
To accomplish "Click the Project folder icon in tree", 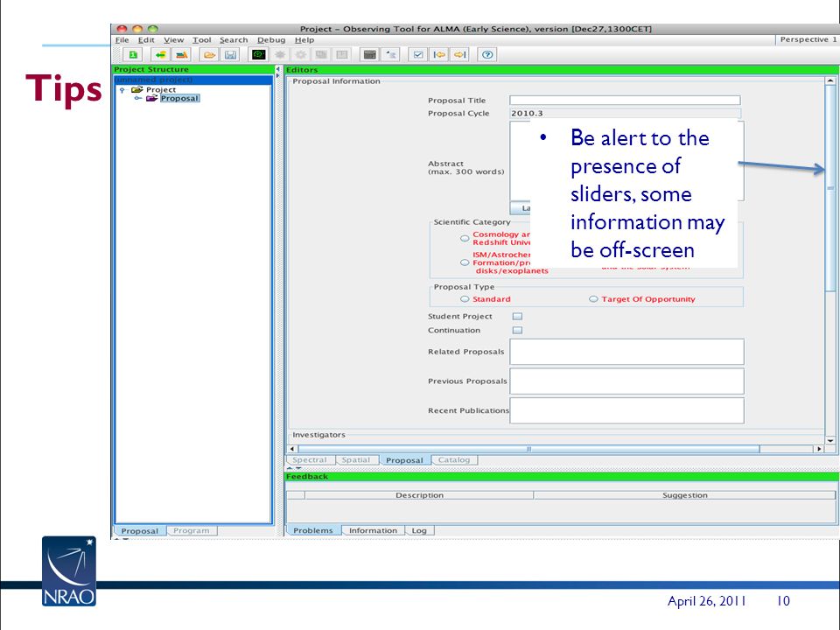I will coord(137,89).
